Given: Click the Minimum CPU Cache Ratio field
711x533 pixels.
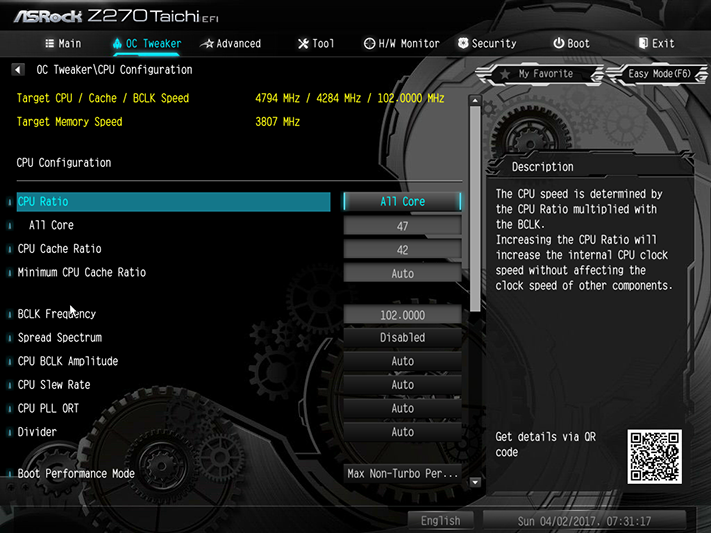Looking at the screenshot, I should pos(402,273).
